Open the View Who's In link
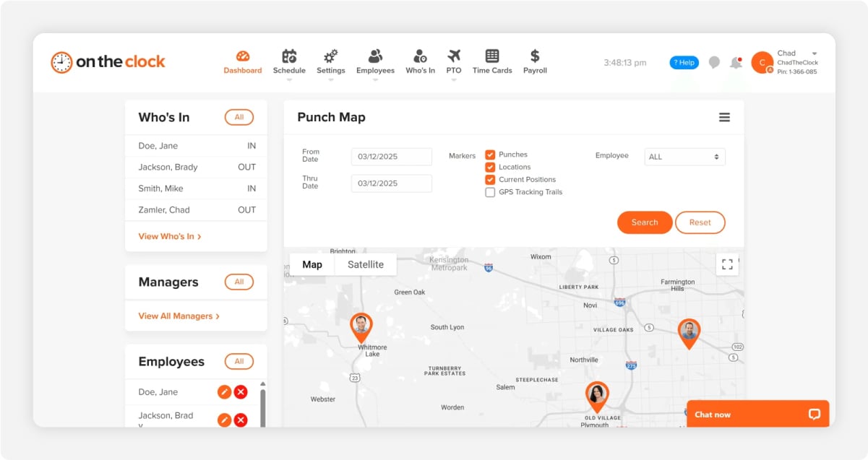This screenshot has width=868, height=460. coord(170,236)
